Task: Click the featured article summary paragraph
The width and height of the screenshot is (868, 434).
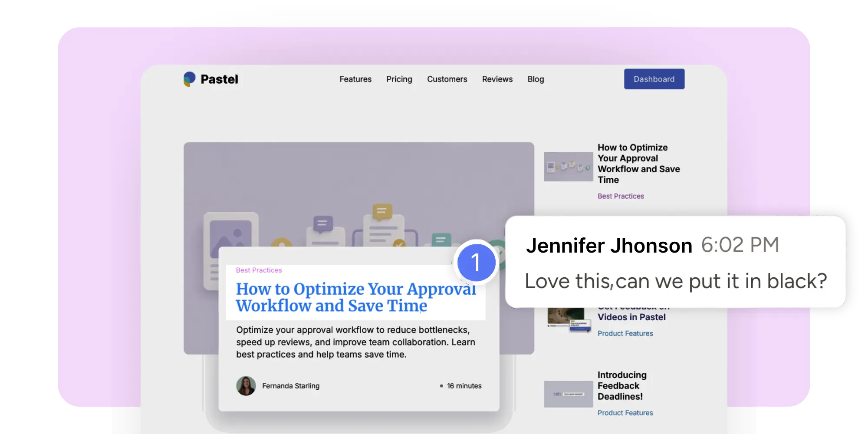Action: coord(355,342)
